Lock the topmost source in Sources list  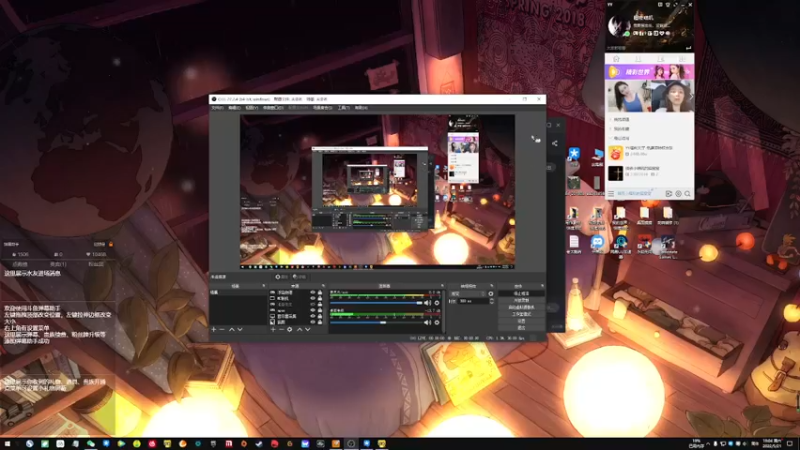tap(320, 292)
